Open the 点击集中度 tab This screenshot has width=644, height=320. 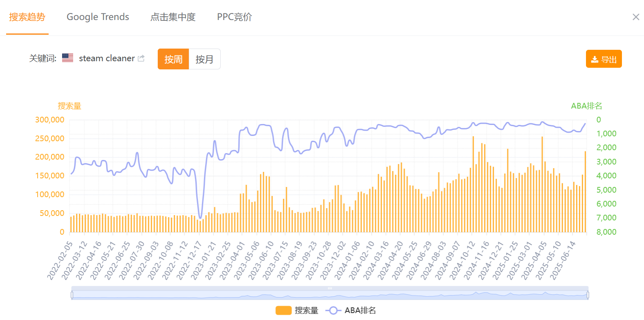coord(173,17)
